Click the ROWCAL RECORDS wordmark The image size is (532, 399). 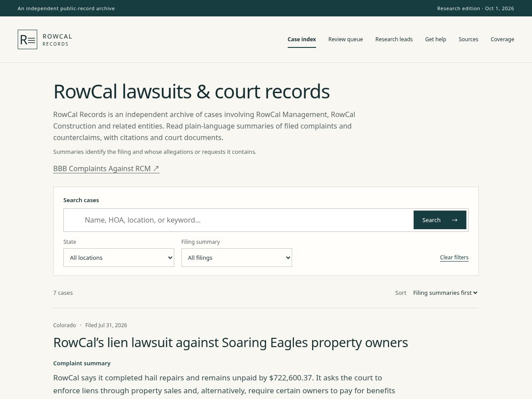[57, 39]
